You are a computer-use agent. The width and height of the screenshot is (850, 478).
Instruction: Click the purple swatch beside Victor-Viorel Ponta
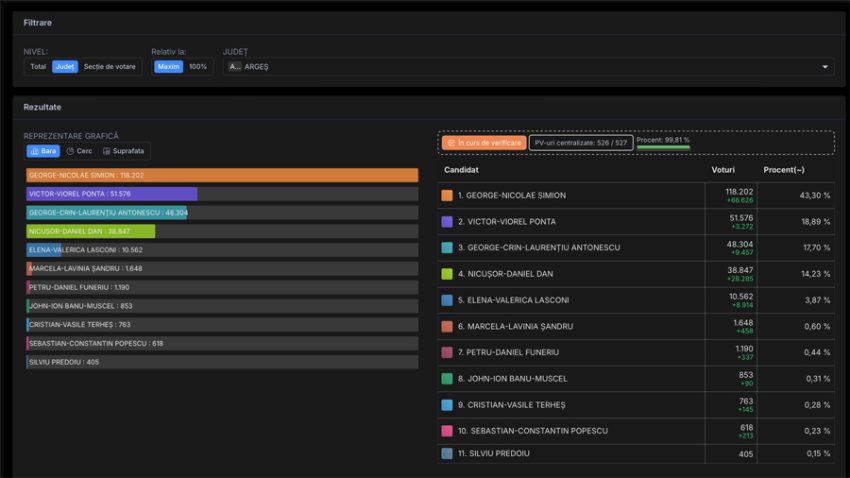447,221
